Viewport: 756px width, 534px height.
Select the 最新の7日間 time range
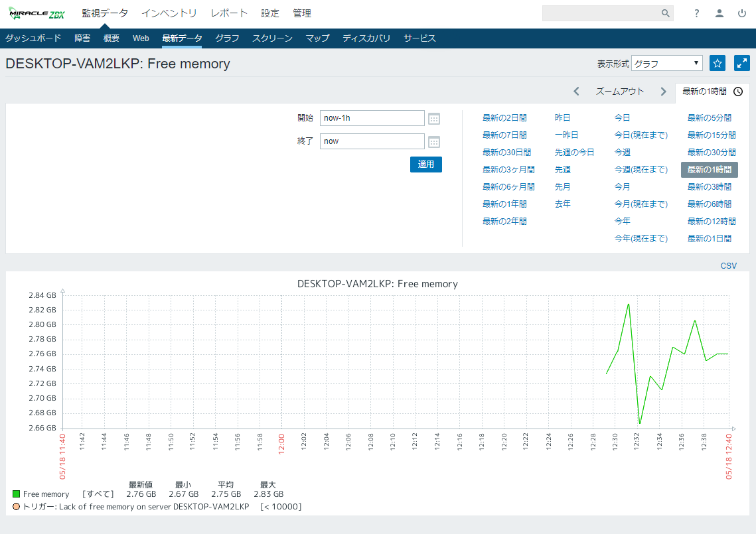tap(504, 135)
